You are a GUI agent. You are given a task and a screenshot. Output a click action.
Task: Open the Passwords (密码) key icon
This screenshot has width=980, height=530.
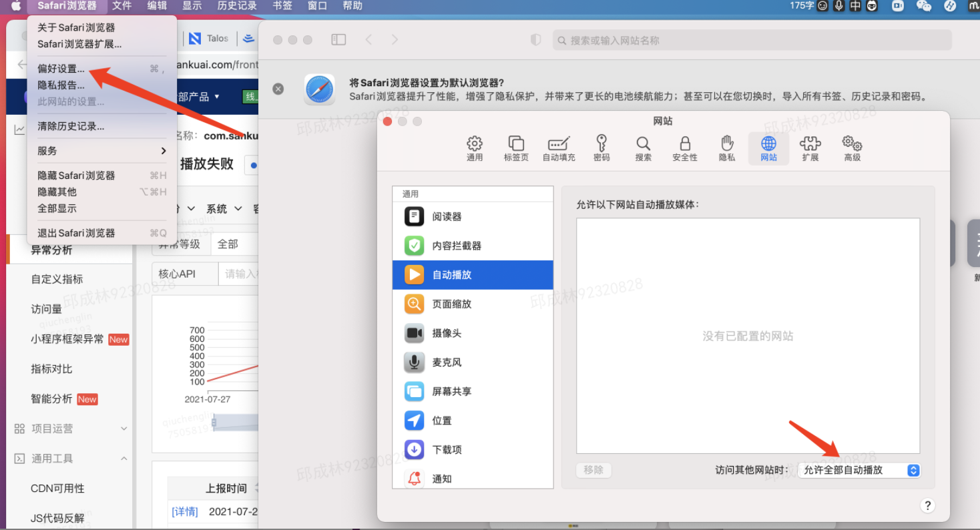click(x=601, y=148)
